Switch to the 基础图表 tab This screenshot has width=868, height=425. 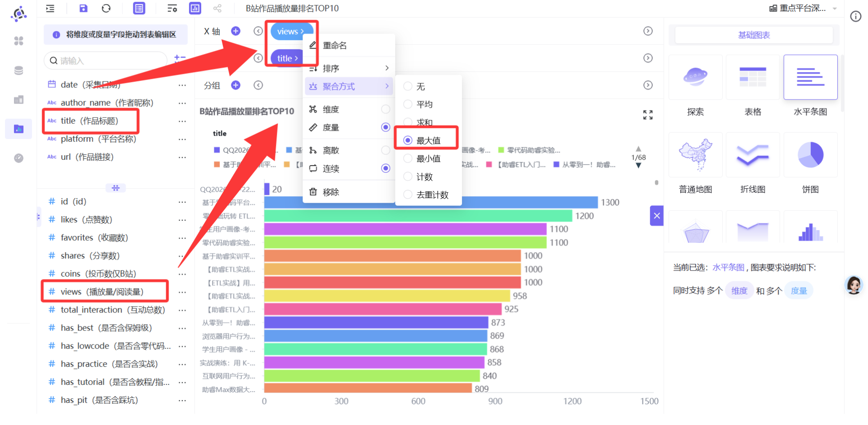tap(754, 35)
